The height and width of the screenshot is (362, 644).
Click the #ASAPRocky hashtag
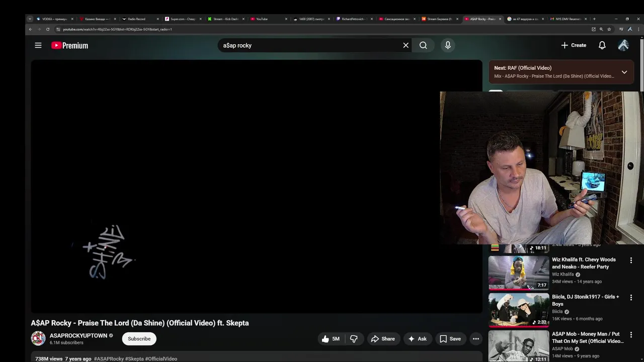(108, 359)
